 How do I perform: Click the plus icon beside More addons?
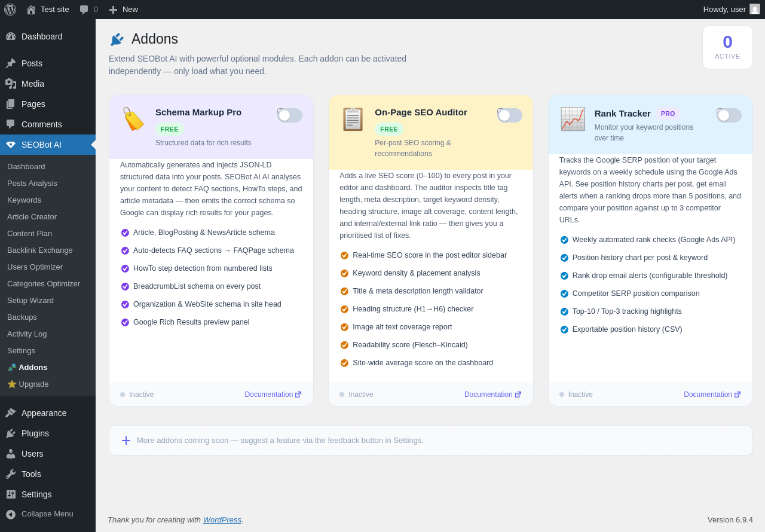(x=126, y=441)
